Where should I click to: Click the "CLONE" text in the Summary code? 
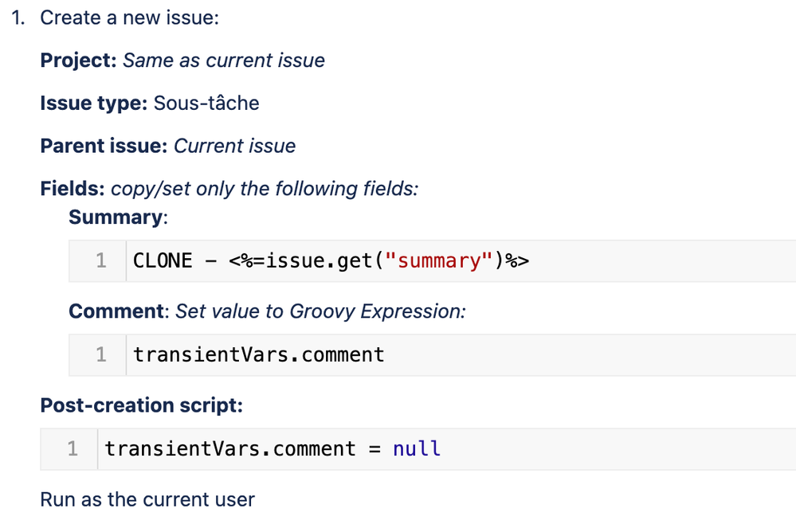[x=163, y=260]
